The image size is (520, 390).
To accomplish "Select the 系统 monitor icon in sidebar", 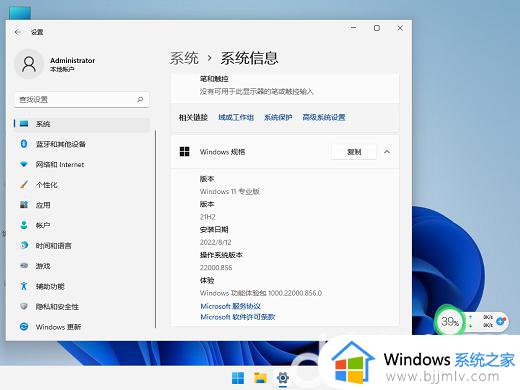I will tap(24, 124).
